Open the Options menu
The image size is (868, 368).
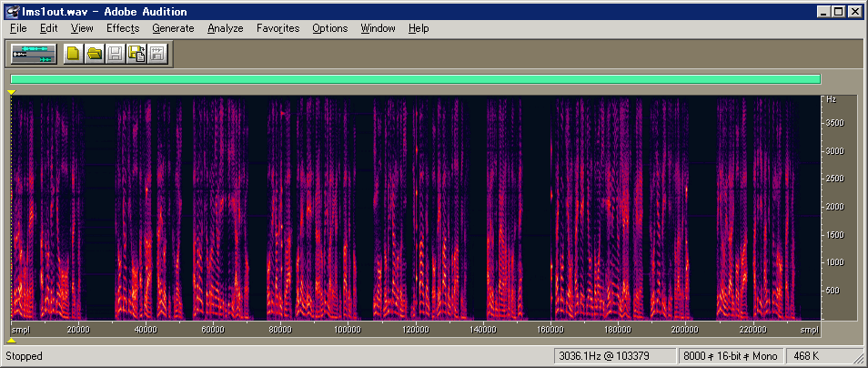pos(330,28)
